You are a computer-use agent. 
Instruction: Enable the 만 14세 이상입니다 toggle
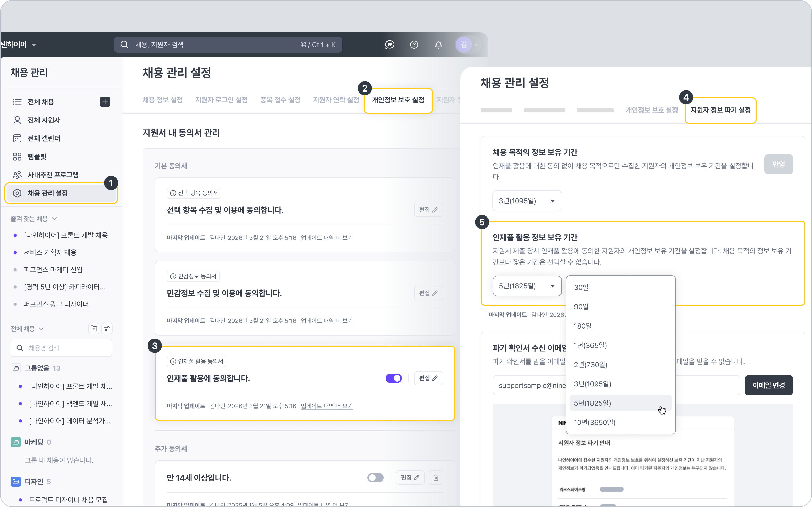point(375,478)
